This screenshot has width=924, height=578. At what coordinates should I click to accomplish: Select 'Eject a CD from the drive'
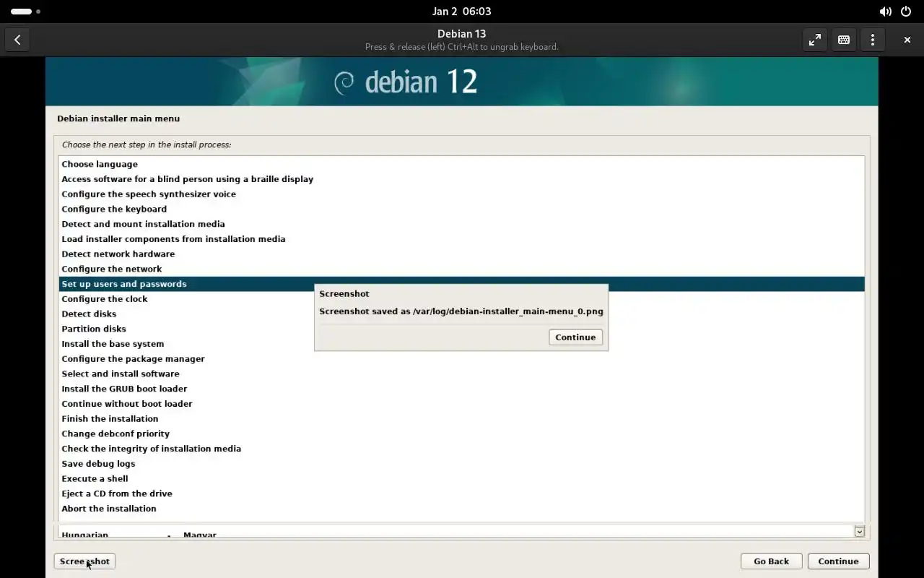(x=461, y=494)
